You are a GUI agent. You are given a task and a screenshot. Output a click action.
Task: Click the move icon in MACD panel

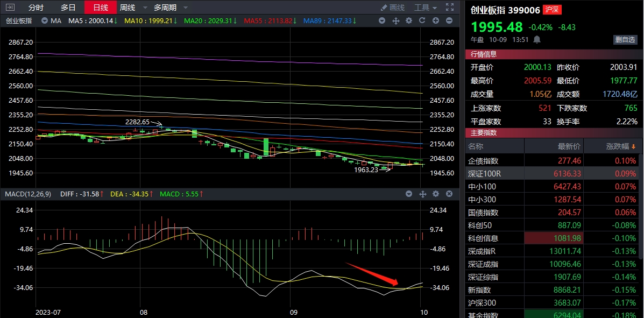click(x=422, y=194)
